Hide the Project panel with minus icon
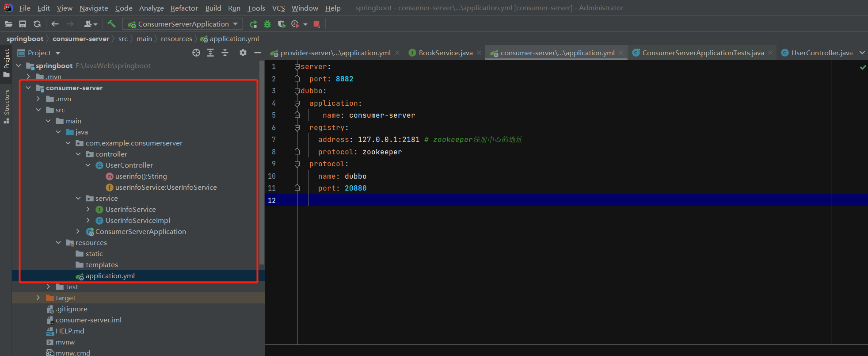 tap(258, 53)
